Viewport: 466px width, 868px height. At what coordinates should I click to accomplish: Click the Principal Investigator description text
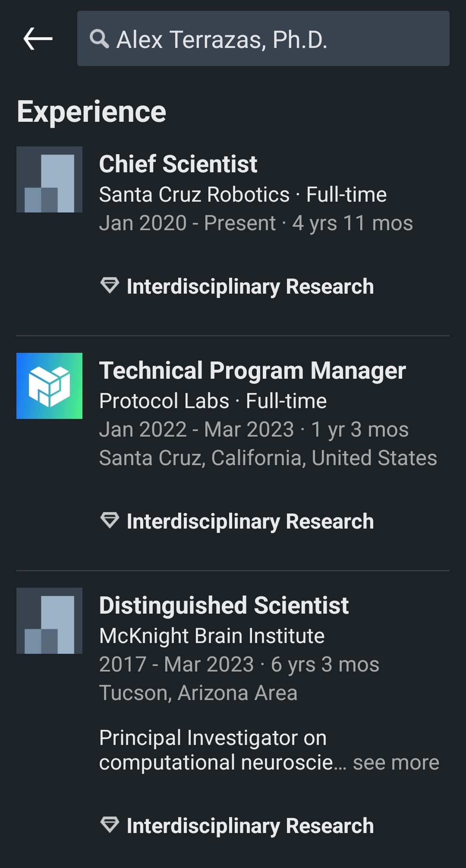(223, 750)
